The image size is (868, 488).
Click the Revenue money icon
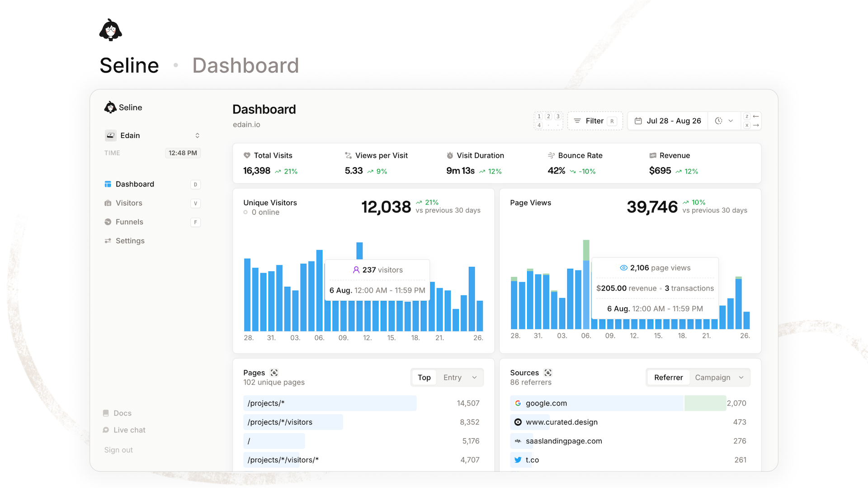(653, 155)
